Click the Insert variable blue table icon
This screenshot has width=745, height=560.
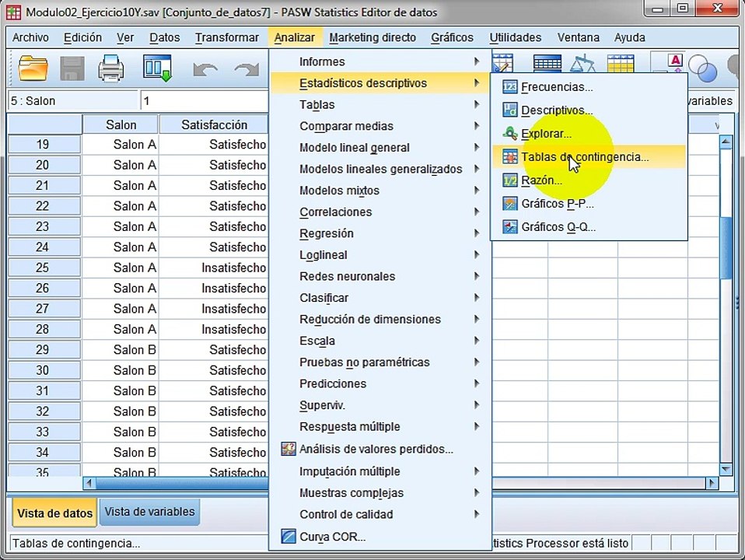(x=547, y=63)
